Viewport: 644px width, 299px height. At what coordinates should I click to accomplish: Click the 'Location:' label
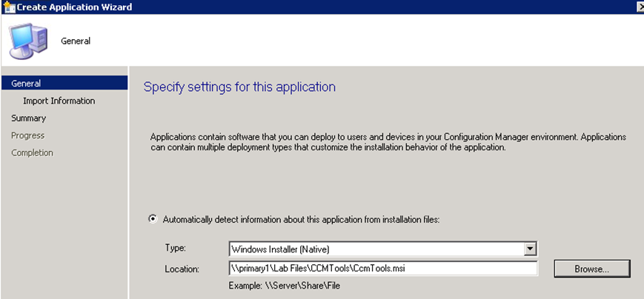click(x=182, y=269)
